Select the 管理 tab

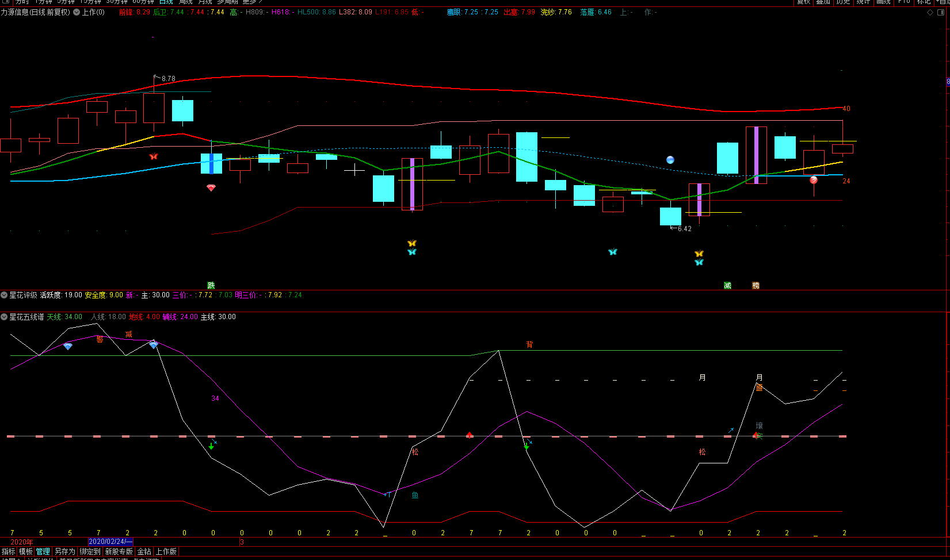coord(43,551)
